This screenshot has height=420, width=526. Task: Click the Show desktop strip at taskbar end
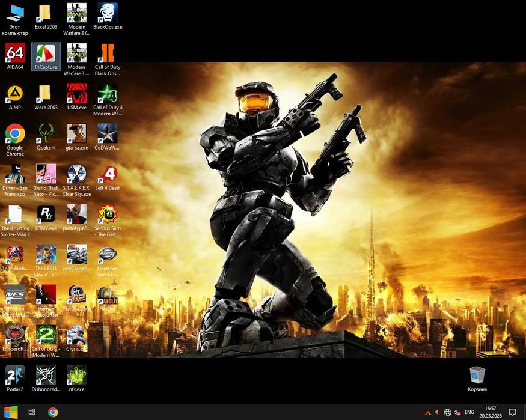524,412
